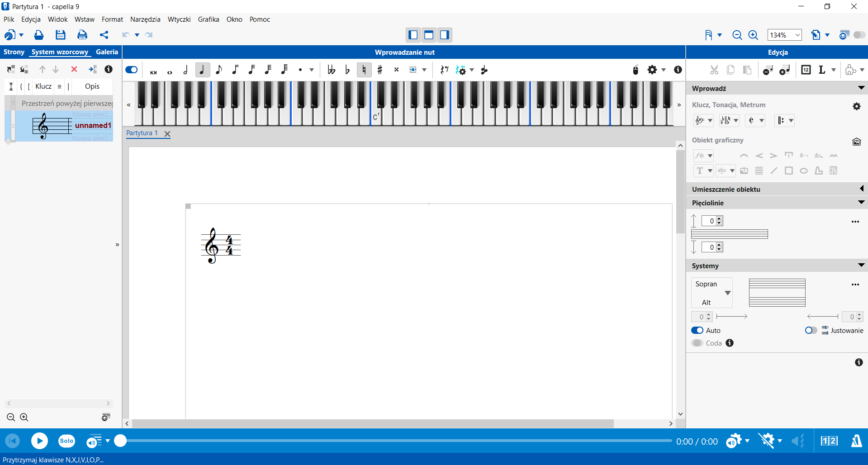Switch to the Galeria tab
The width and height of the screenshot is (868, 465).
pyautogui.click(x=107, y=52)
